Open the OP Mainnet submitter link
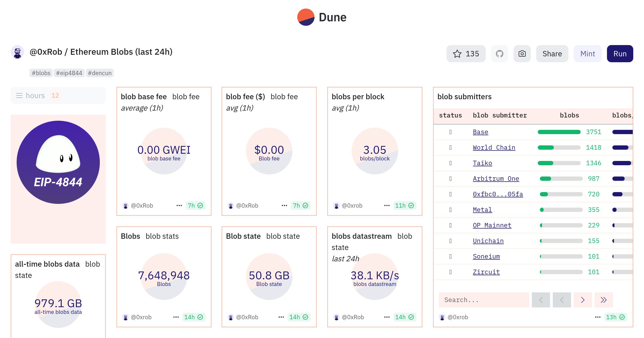This screenshot has height=338, width=644. 492,225
